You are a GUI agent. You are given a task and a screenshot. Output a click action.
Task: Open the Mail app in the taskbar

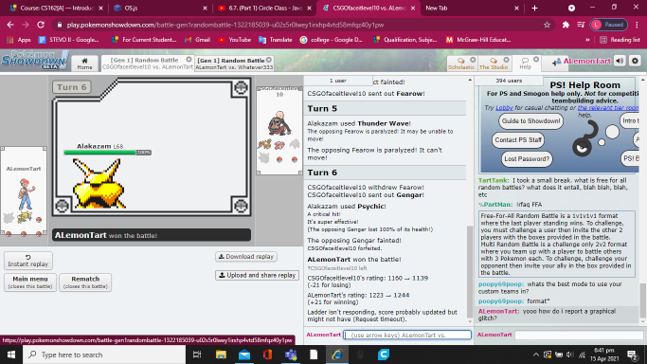point(244,355)
